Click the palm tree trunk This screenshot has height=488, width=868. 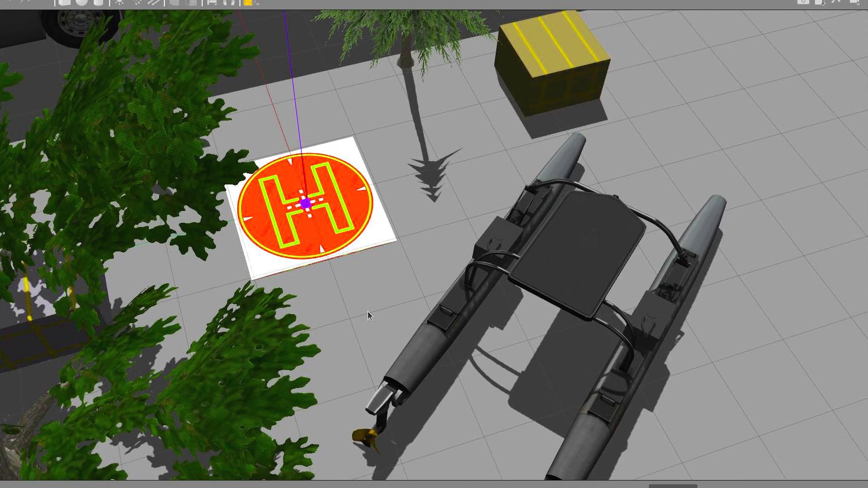click(406, 51)
